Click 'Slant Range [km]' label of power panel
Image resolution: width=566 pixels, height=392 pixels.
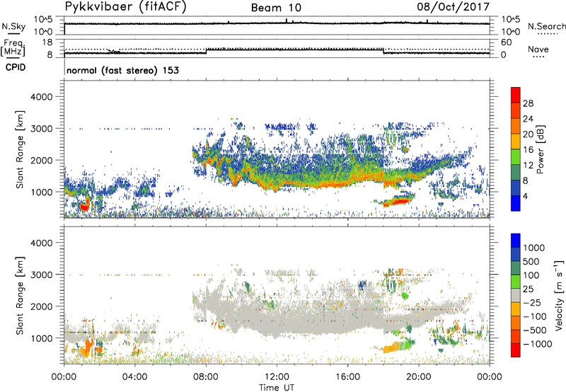point(20,149)
